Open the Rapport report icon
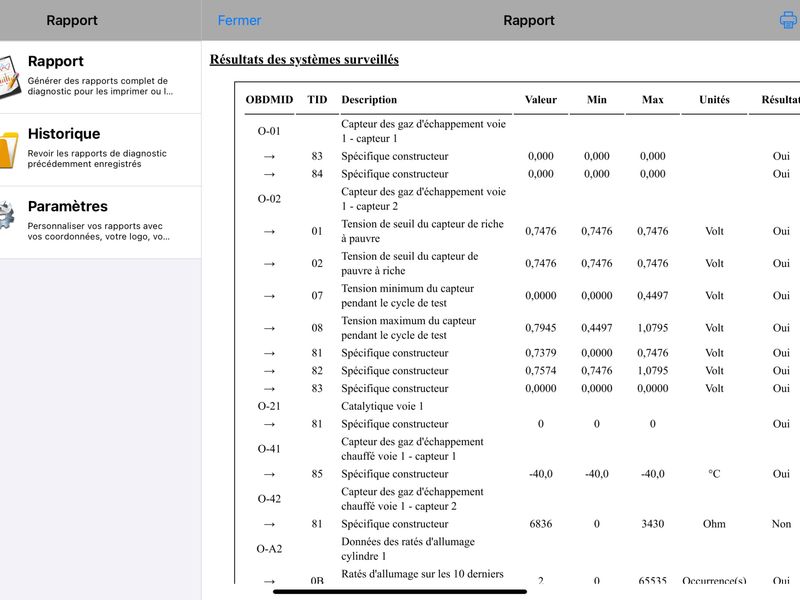800x600 pixels. pyautogui.click(x=9, y=77)
